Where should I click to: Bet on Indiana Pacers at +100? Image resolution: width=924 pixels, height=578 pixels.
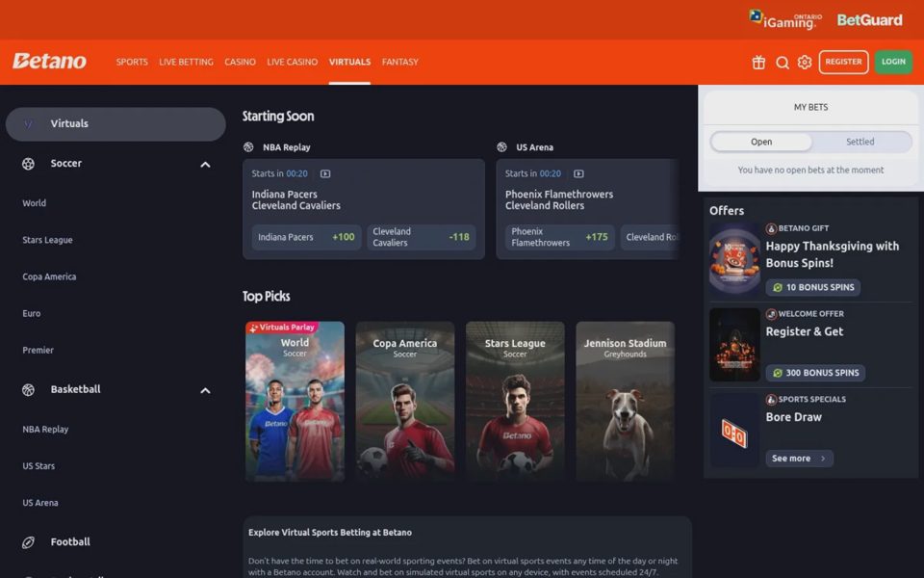coord(306,237)
